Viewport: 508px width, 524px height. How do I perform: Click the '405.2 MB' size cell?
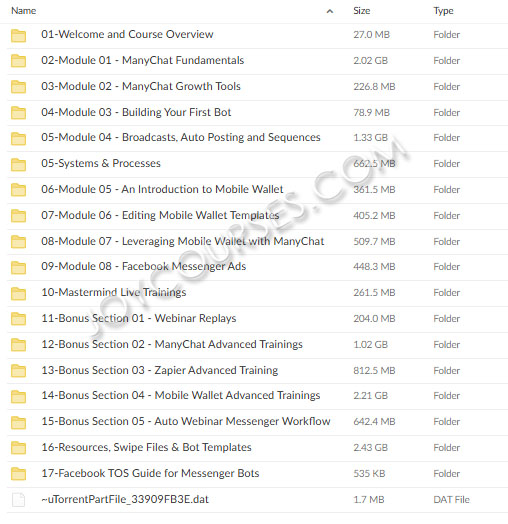(374, 216)
